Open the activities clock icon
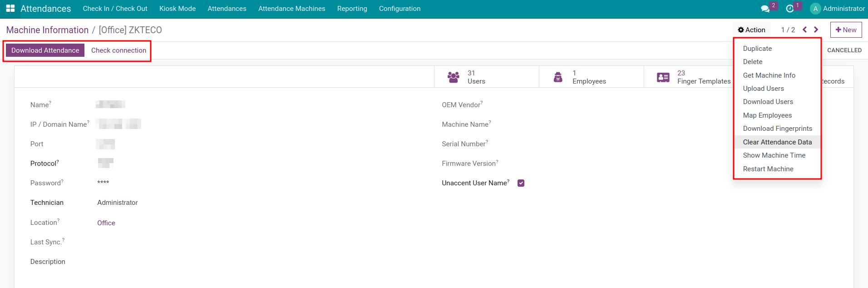 pos(789,9)
